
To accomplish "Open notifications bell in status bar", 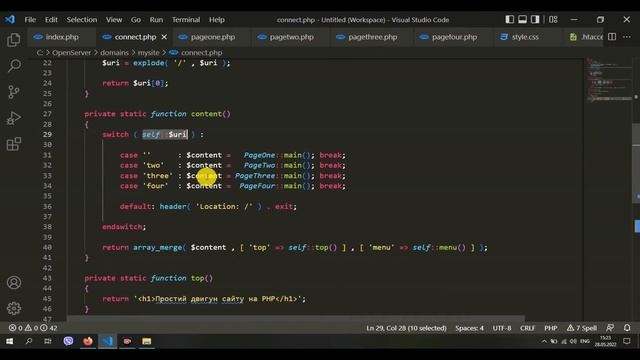I will coord(627,328).
